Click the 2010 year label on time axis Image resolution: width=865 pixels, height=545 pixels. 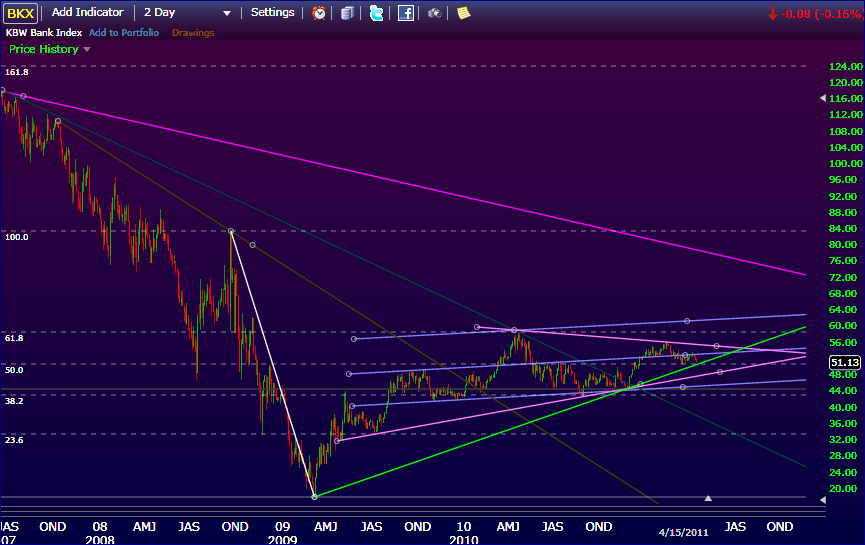[464, 539]
